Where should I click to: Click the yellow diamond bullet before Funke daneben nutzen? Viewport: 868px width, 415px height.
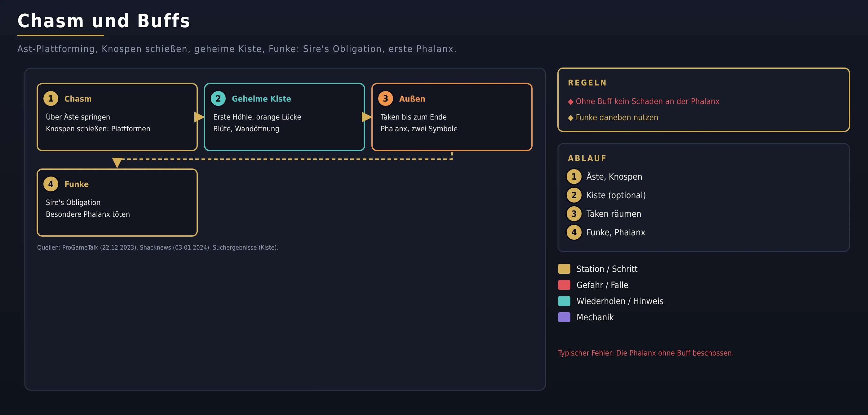tap(570, 118)
